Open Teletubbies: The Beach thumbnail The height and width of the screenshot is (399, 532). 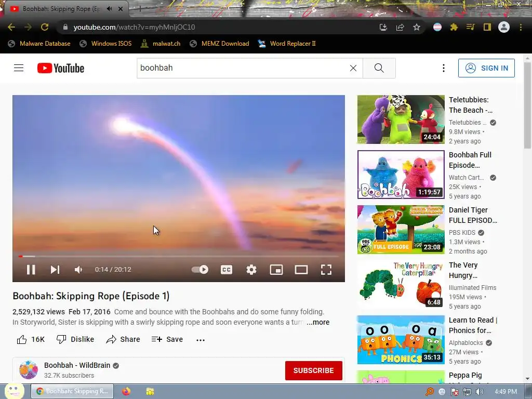401,119
